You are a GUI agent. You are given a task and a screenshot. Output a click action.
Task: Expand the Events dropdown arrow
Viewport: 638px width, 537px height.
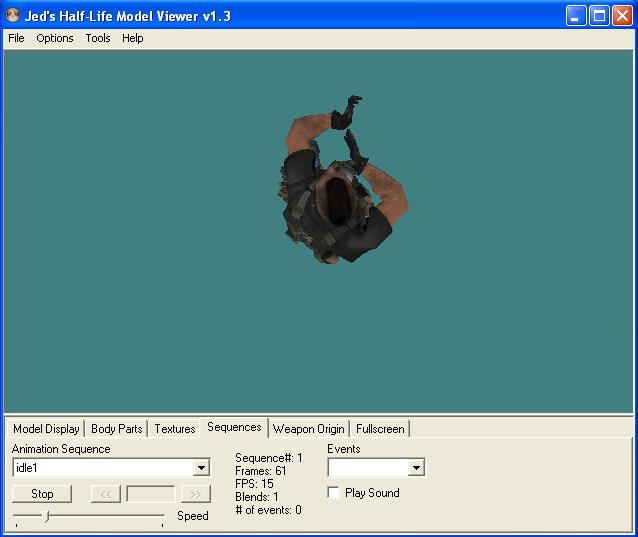coord(416,468)
